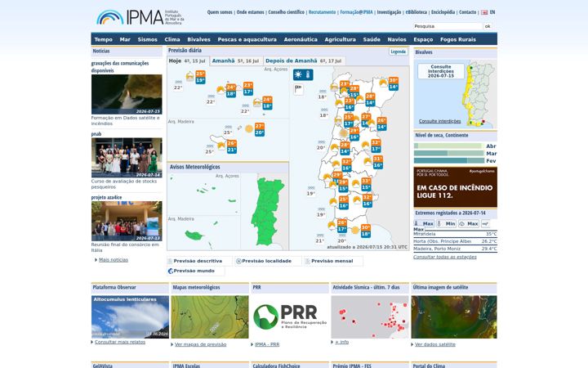The height and width of the screenshot is (368, 588).
Task: Click the 27°/20° Madeira sunny marker
Action: click(260, 129)
